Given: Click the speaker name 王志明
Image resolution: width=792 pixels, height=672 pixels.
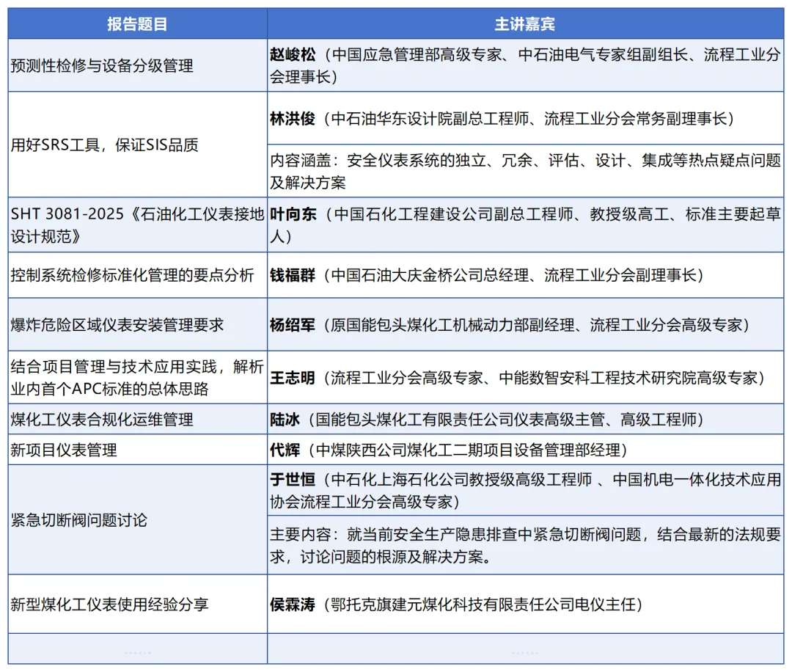Looking at the screenshot, I should pyautogui.click(x=293, y=378).
